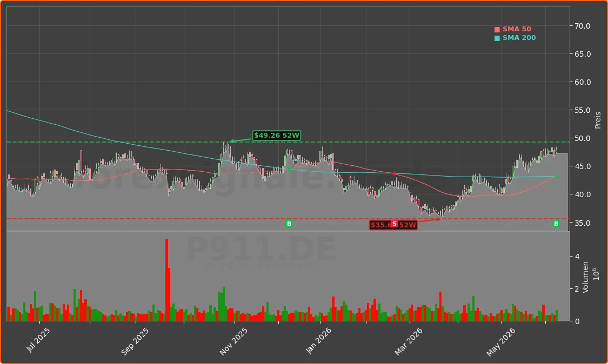Click the 40.0 price axis tick
The width and height of the screenshot is (608, 364).
point(583,194)
